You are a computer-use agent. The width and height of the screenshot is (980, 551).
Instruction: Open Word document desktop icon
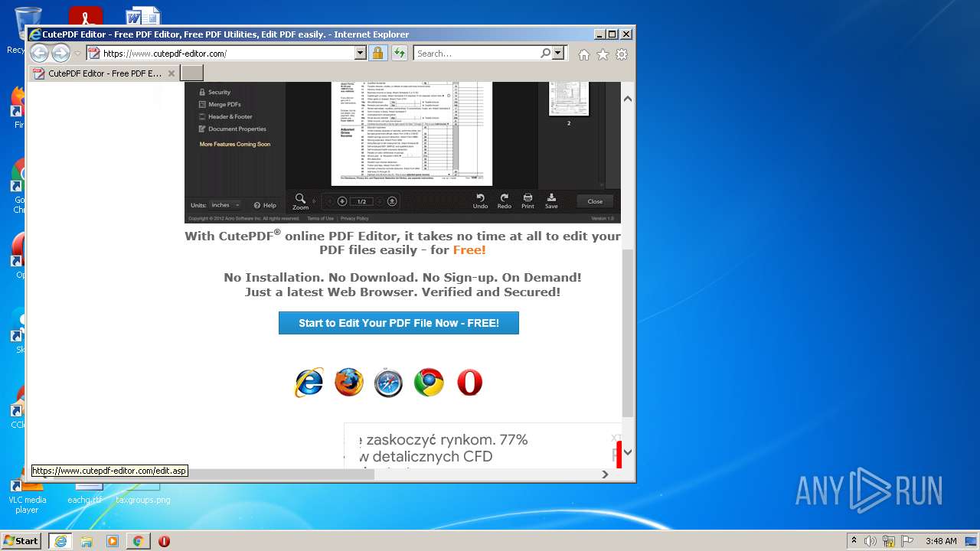tap(143, 17)
